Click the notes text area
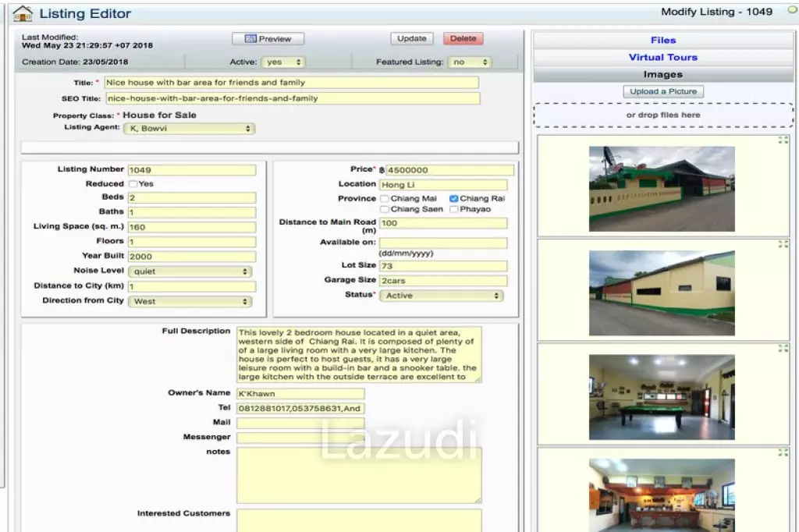 click(359, 475)
